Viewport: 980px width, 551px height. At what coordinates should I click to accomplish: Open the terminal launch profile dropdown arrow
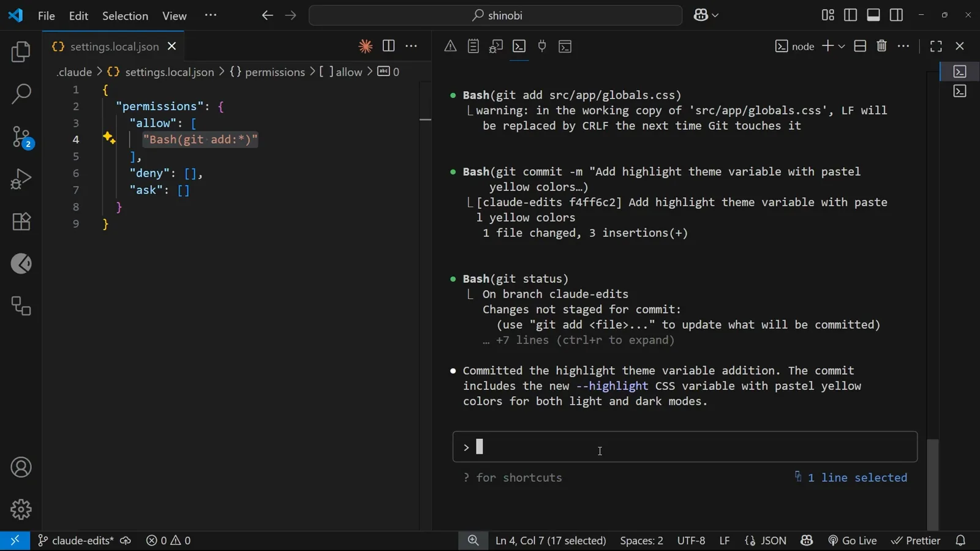(x=842, y=47)
